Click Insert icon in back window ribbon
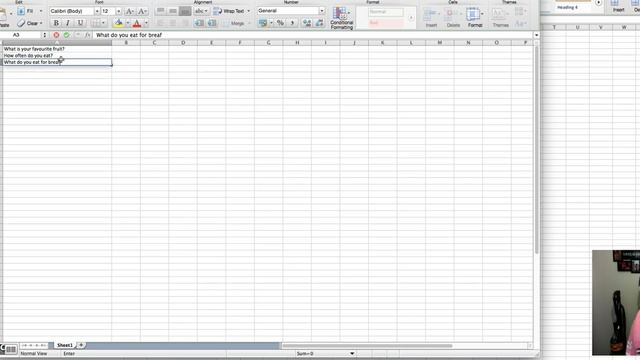The height and width of the screenshot is (360, 640). click(618, 6)
